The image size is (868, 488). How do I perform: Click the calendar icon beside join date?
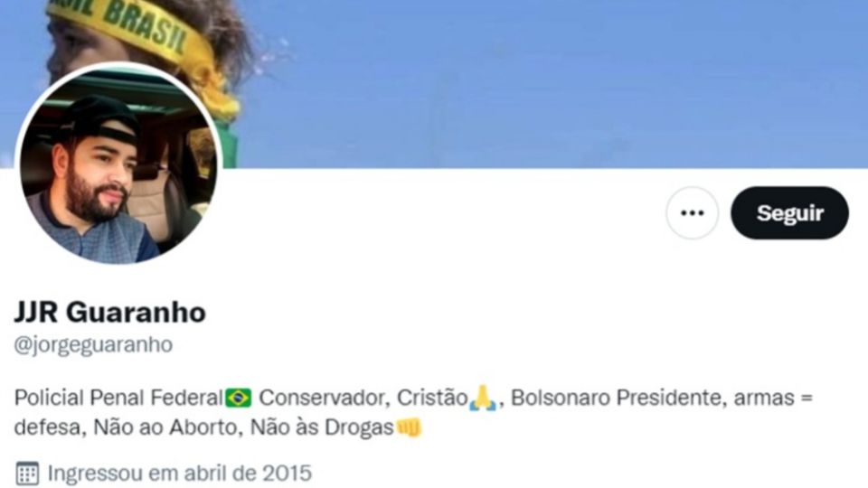coord(27,474)
